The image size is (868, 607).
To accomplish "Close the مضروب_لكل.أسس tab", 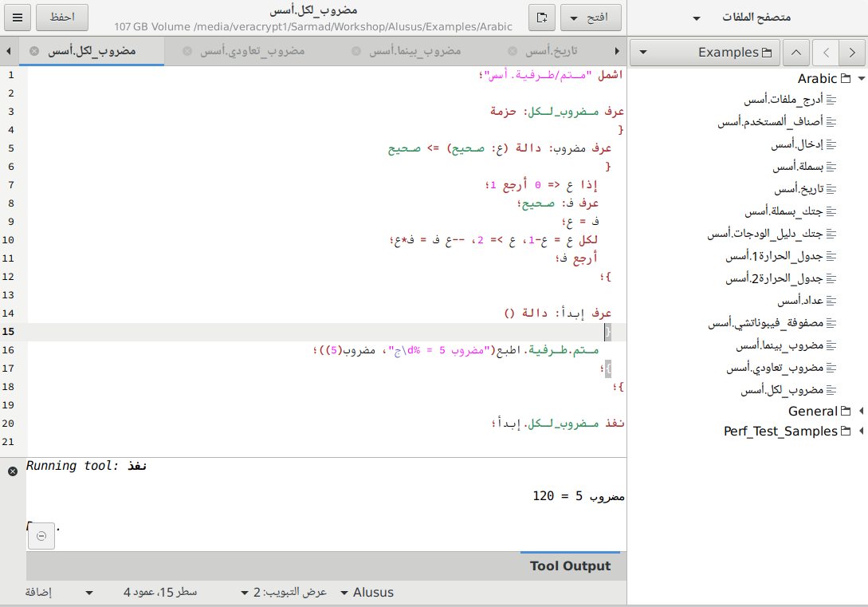I will (34, 51).
